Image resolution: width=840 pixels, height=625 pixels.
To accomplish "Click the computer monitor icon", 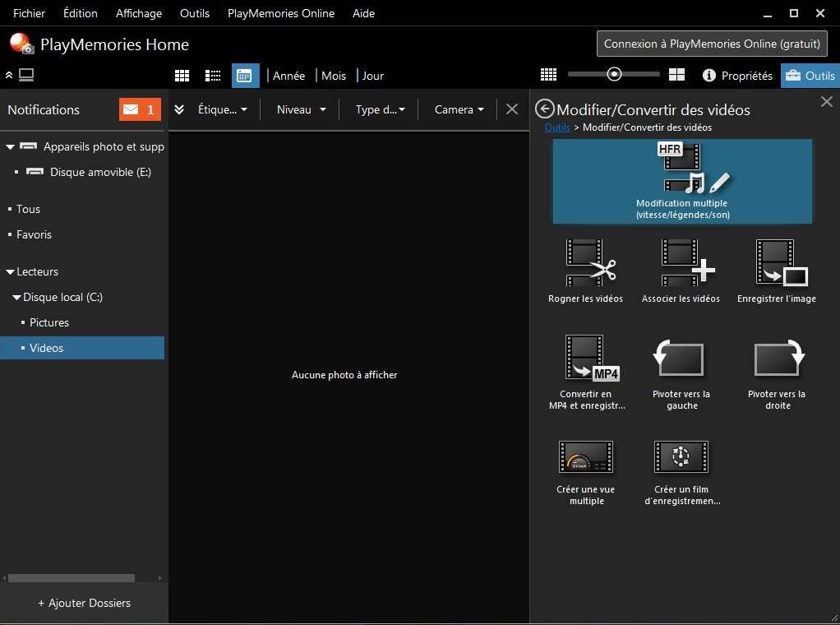I will coord(26,75).
